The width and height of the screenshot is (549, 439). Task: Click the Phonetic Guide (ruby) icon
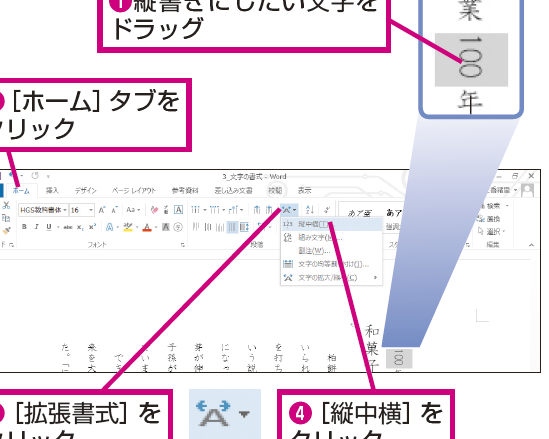166,210
